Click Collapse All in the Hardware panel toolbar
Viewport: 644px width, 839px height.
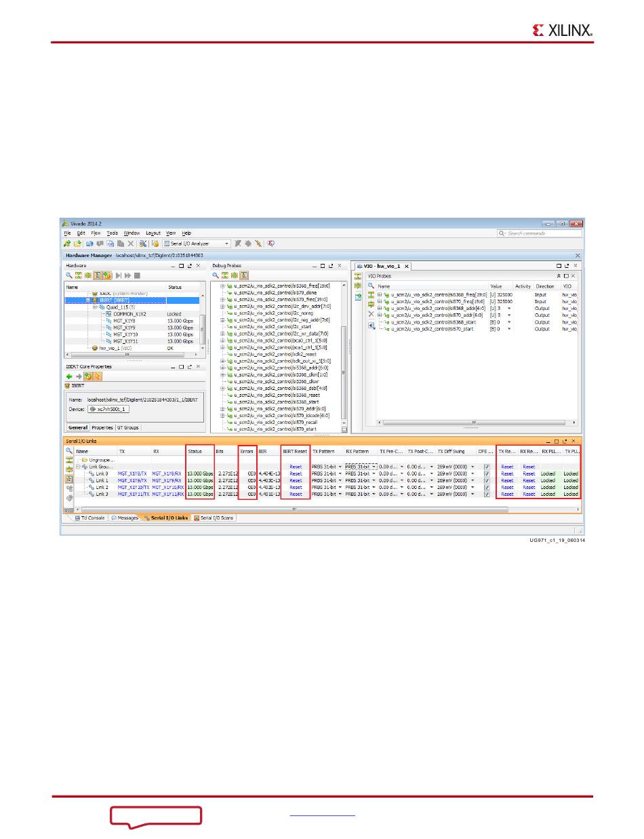point(79,275)
